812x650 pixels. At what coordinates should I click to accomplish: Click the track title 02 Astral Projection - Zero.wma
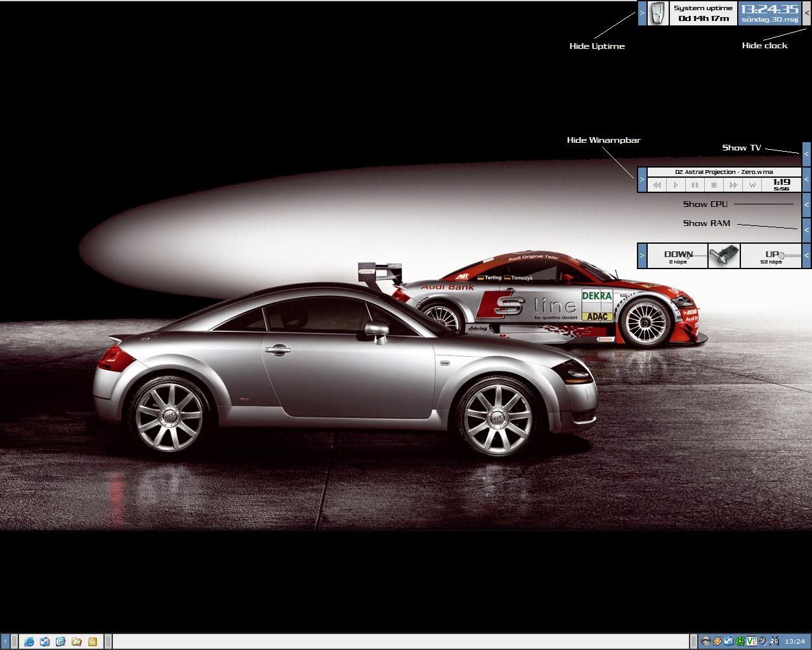[x=724, y=172]
